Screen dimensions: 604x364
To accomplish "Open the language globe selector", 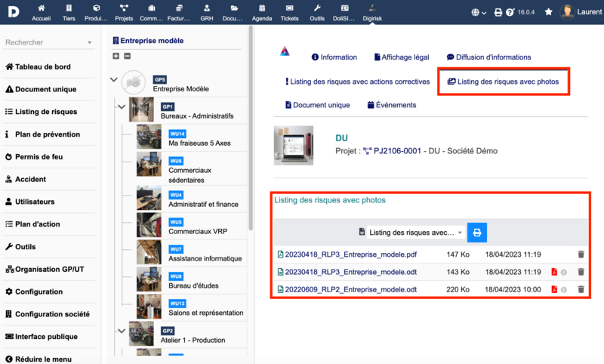I will [479, 12].
